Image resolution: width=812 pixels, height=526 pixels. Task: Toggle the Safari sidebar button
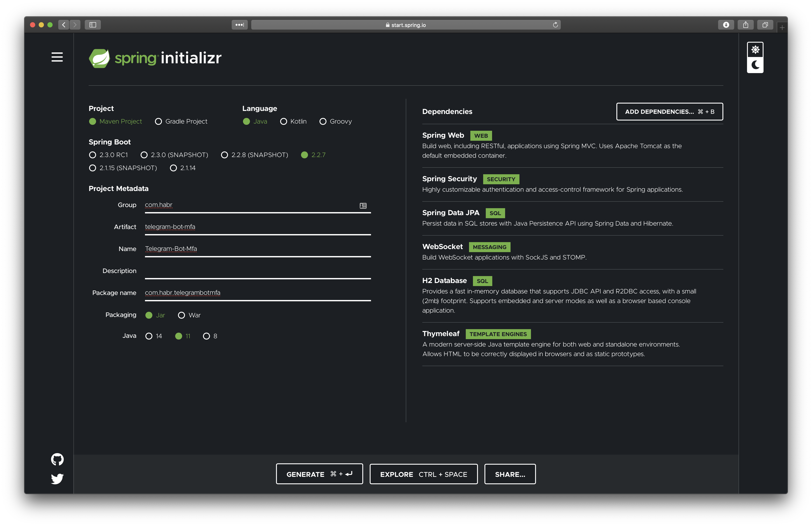[93, 25]
